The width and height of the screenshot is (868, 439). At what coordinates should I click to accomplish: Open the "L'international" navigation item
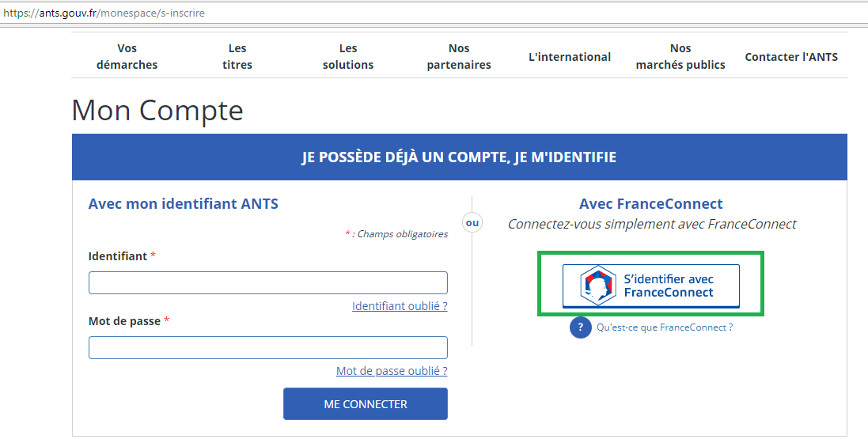[x=570, y=57]
